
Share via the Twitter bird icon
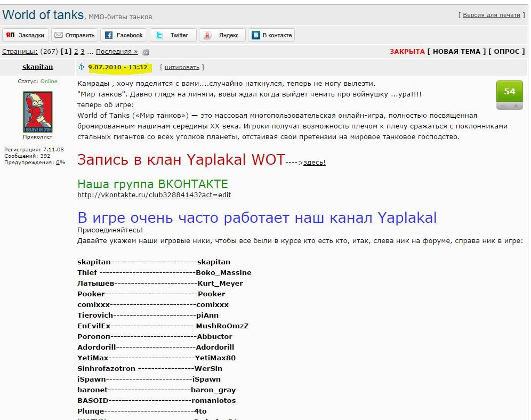(x=159, y=35)
